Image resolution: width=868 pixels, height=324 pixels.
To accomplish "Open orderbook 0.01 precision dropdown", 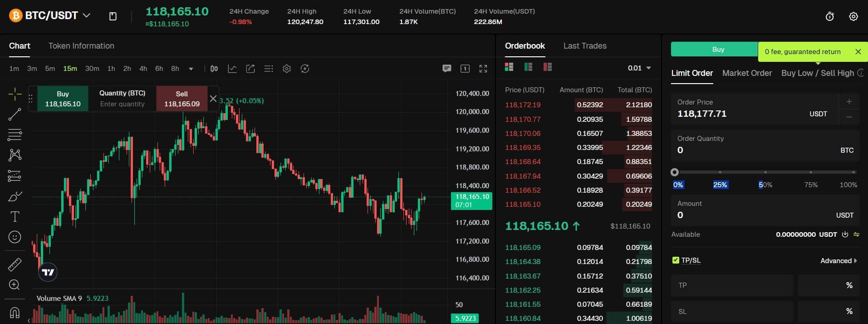I will [x=639, y=68].
